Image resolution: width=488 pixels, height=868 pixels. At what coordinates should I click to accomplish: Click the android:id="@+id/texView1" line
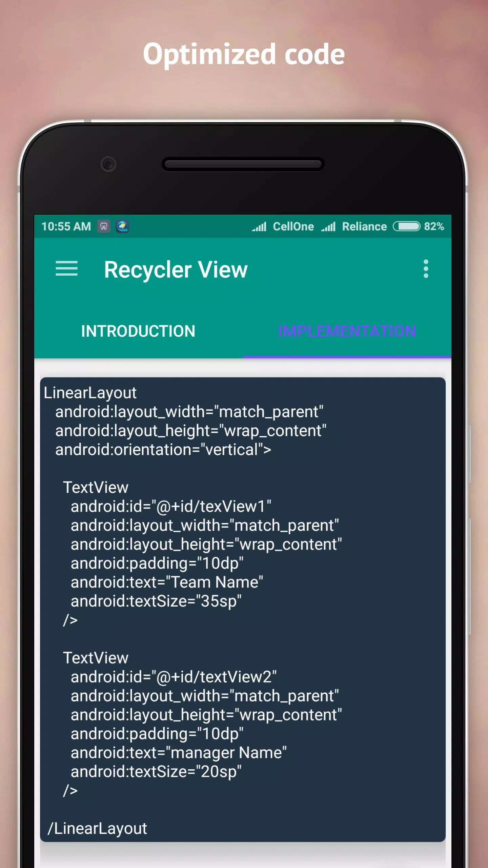click(171, 507)
